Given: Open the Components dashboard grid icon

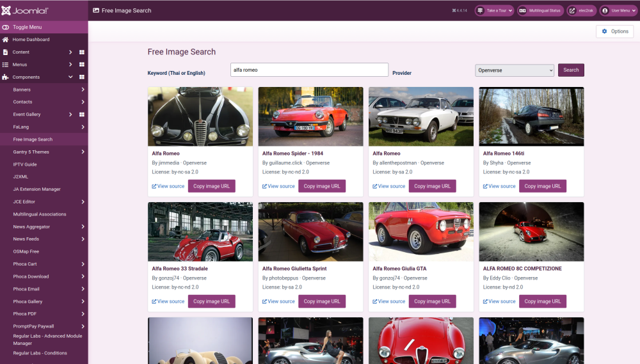Looking at the screenshot, I should point(82,77).
